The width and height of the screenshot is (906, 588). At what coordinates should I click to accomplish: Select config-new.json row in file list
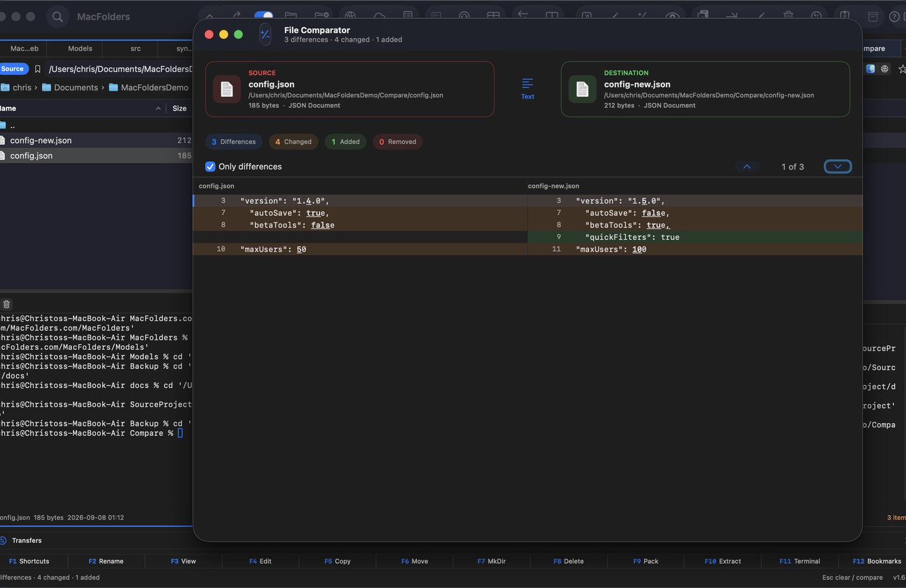pyautogui.click(x=96, y=140)
